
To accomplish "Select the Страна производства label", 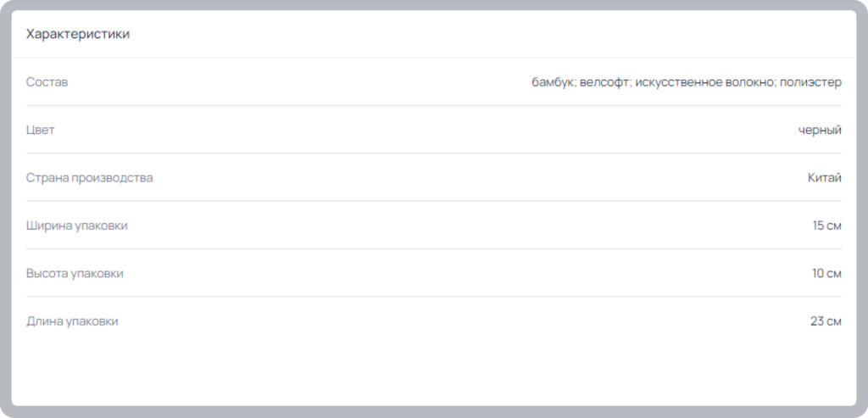I will point(90,178).
